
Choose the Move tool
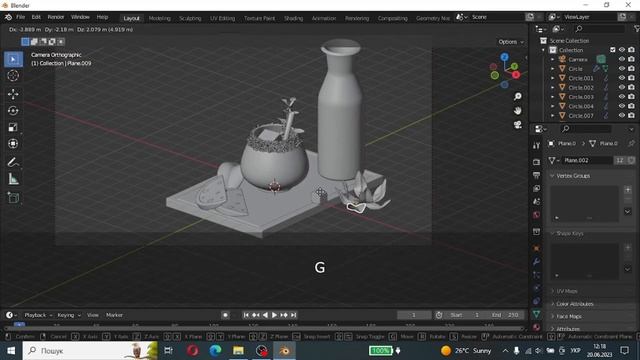[x=13, y=94]
